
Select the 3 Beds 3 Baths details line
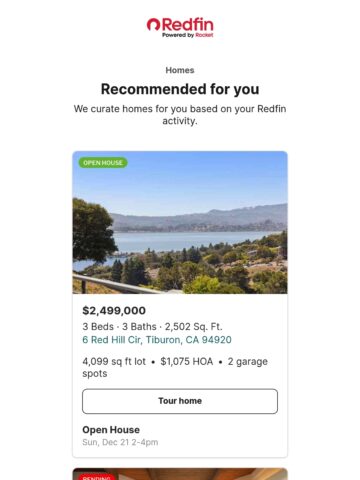coord(152,327)
